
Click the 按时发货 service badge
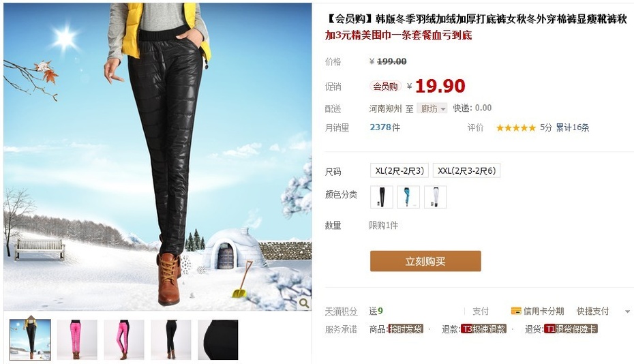click(x=406, y=329)
